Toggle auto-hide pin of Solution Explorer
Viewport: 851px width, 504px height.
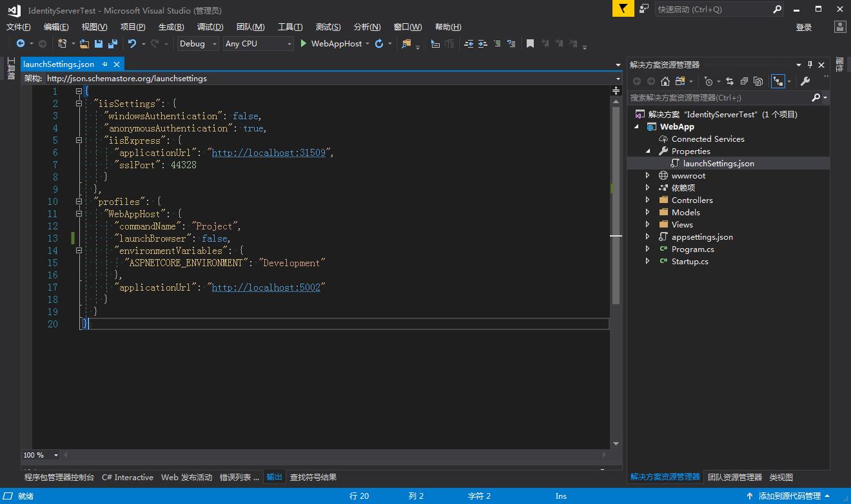810,64
